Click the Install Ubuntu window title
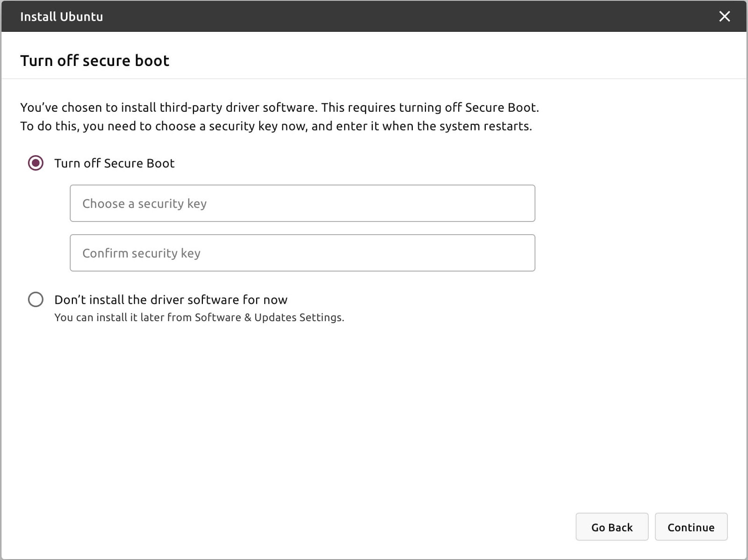748x560 pixels. click(x=61, y=17)
